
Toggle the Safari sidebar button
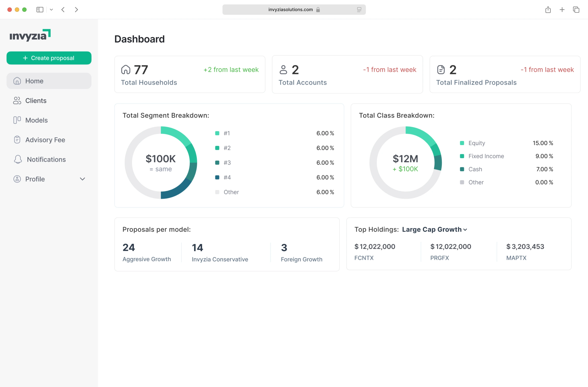click(x=40, y=10)
